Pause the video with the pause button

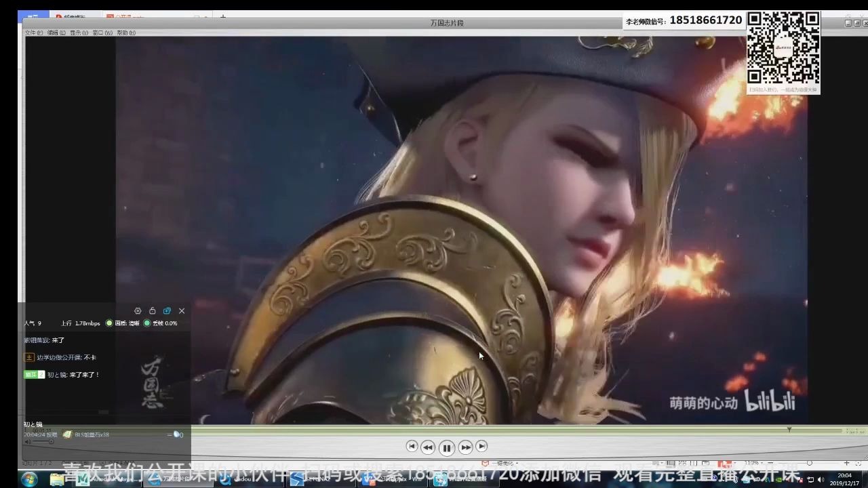446,447
